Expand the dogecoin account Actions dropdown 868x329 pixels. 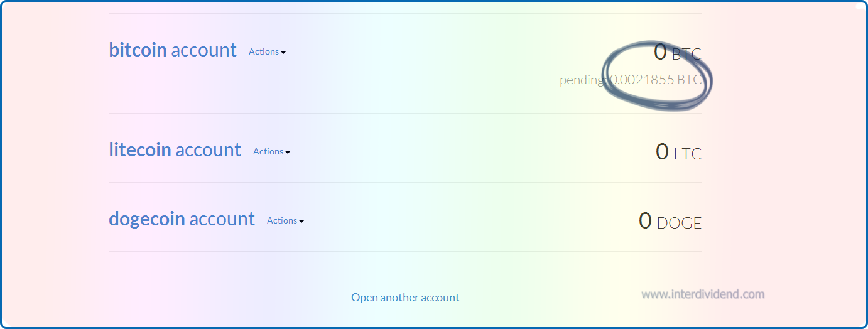tap(282, 220)
